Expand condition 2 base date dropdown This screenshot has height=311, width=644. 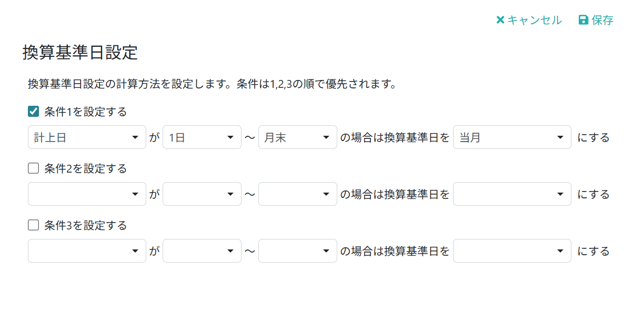coord(512,194)
